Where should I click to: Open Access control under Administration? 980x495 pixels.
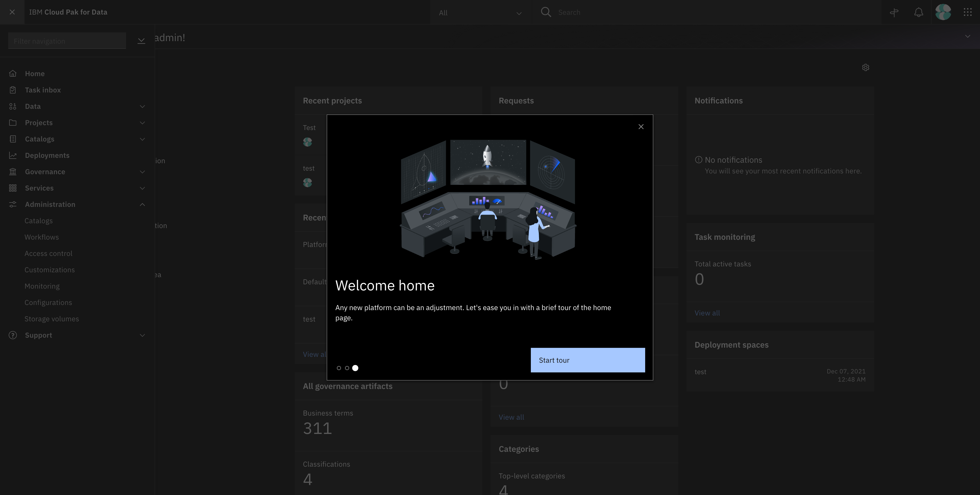pos(48,254)
